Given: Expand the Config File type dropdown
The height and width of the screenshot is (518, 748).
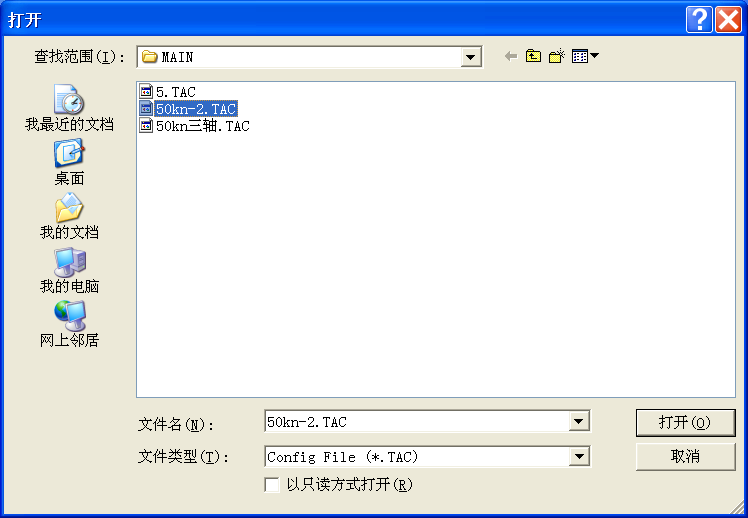Looking at the screenshot, I should [579, 456].
